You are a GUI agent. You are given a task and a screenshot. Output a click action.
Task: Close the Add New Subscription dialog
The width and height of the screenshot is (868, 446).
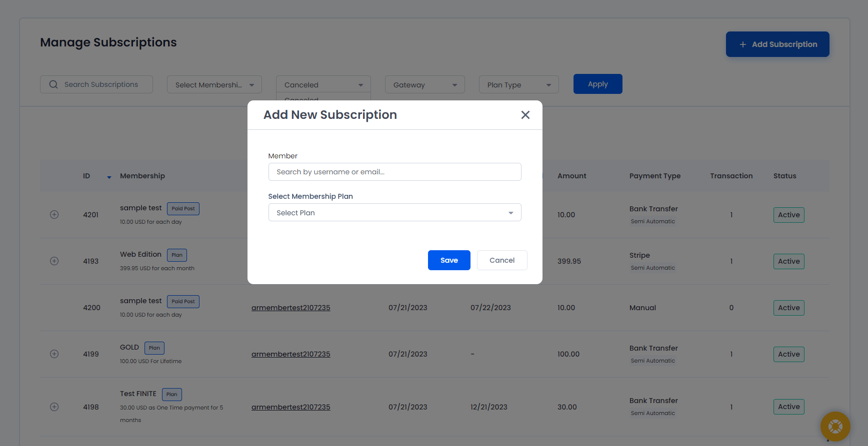click(525, 115)
